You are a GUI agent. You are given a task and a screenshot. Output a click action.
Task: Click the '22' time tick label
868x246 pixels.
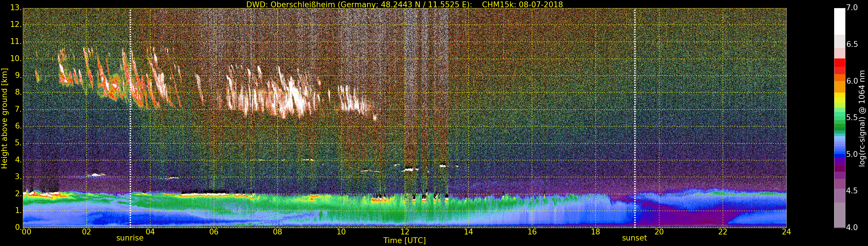click(x=723, y=232)
